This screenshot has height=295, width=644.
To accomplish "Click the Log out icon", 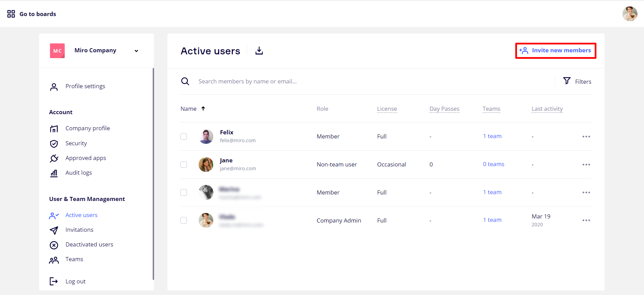I will pyautogui.click(x=54, y=281).
